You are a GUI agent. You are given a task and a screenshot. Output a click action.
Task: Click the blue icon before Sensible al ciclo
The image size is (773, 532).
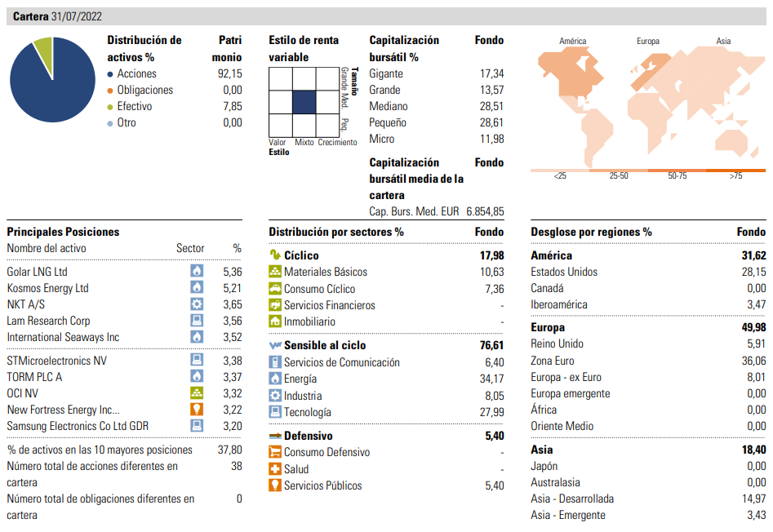point(275,345)
